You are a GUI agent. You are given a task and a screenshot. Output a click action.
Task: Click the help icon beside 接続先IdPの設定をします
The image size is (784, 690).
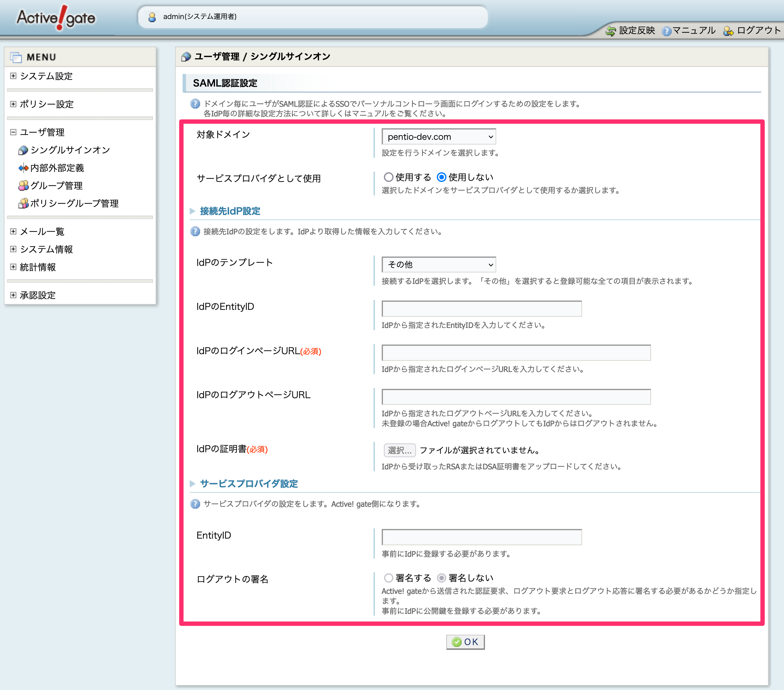[x=195, y=231]
